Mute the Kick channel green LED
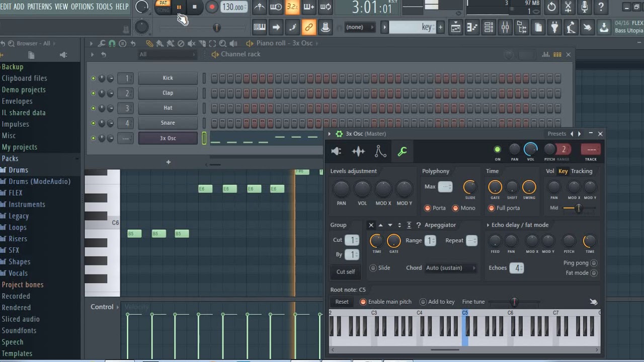The image size is (644, 362). tap(93, 78)
